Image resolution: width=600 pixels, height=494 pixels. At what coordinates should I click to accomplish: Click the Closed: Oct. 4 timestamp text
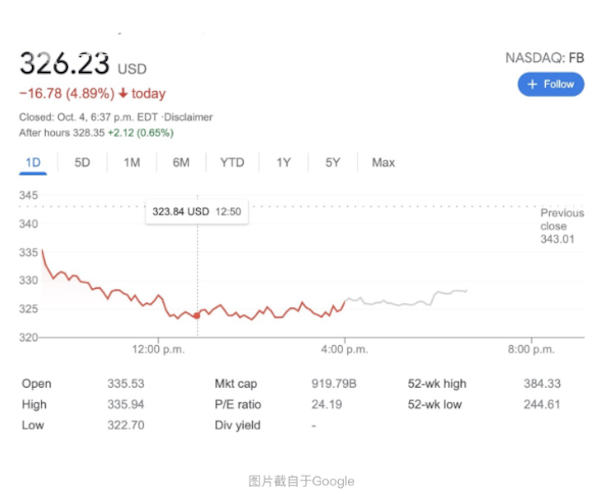(88, 117)
